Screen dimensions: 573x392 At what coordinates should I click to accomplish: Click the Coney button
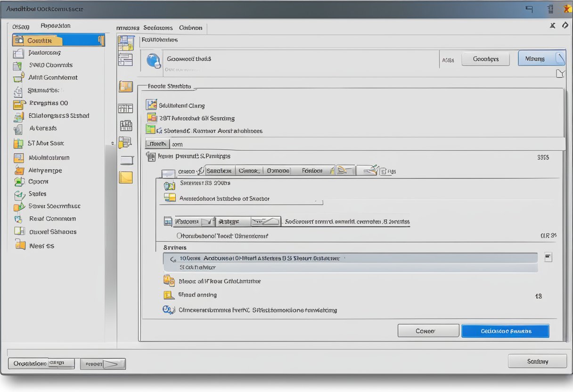pos(428,331)
